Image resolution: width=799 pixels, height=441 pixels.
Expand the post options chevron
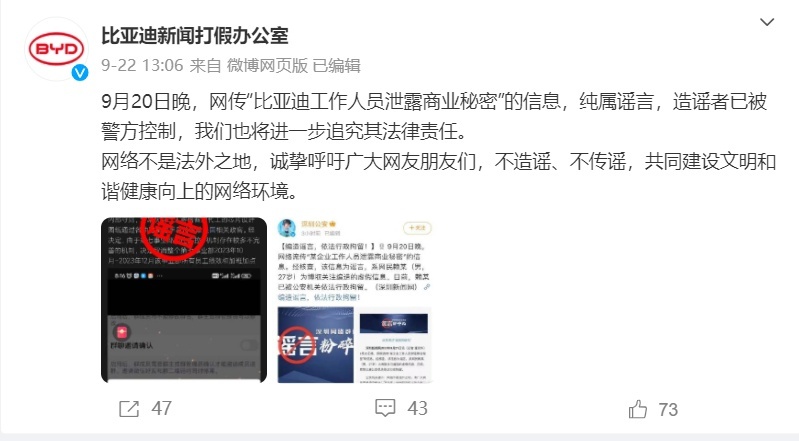(x=767, y=22)
